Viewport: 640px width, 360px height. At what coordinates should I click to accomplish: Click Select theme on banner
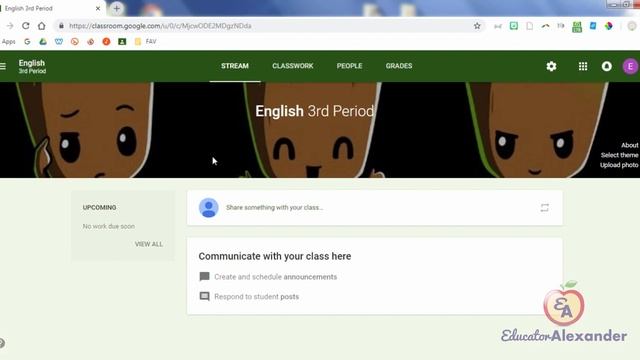click(619, 155)
